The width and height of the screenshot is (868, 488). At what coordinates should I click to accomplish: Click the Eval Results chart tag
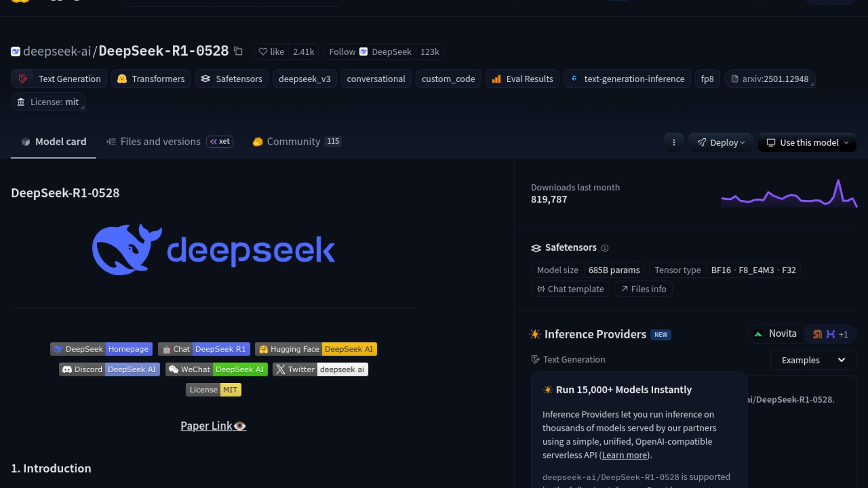pos(523,79)
